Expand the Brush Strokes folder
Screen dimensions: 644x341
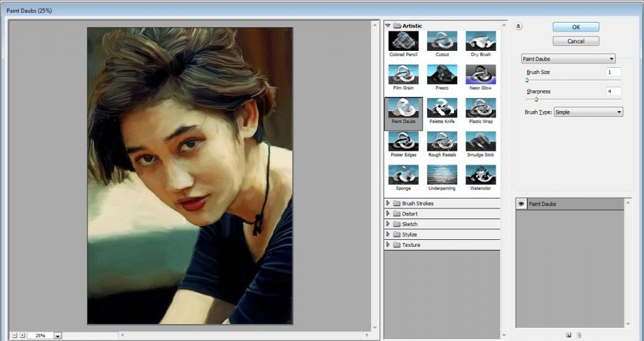tap(417, 203)
